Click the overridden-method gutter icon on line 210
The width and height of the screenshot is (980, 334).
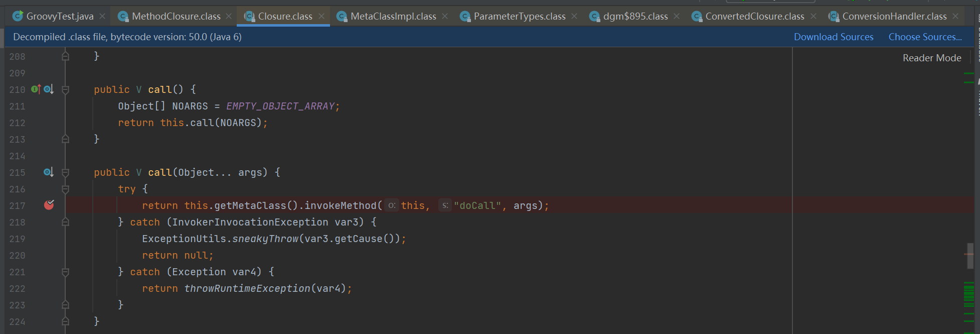pos(49,89)
